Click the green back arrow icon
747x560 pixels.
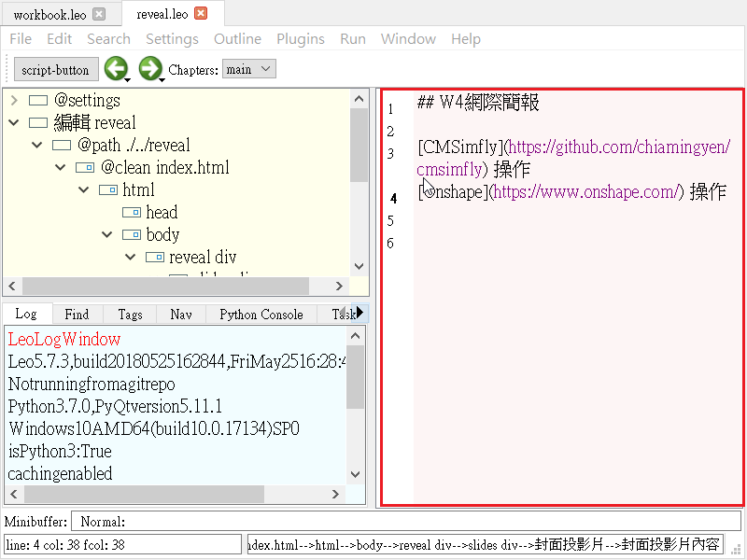[116, 68]
